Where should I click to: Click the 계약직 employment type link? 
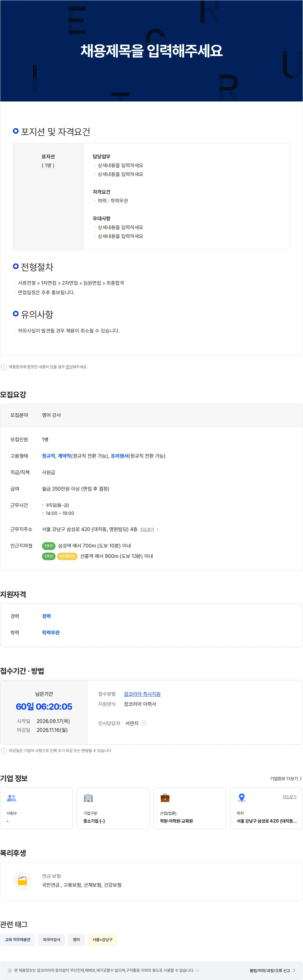(x=64, y=456)
